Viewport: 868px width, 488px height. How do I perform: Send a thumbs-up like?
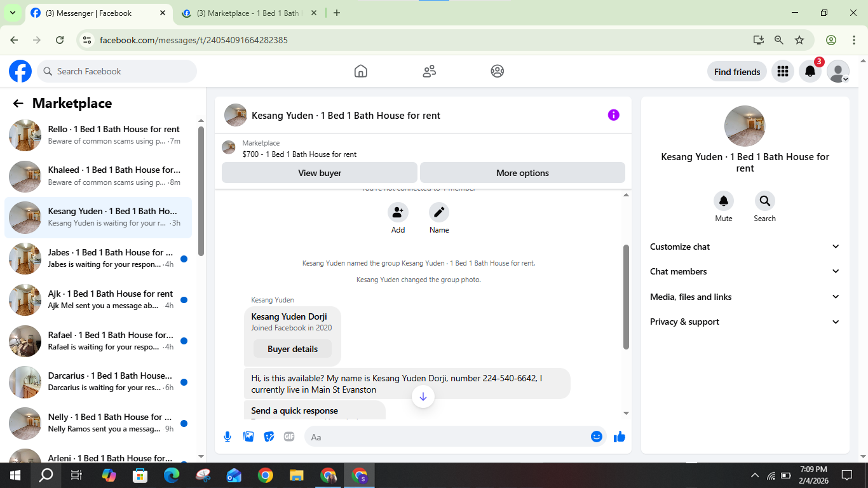coord(620,437)
